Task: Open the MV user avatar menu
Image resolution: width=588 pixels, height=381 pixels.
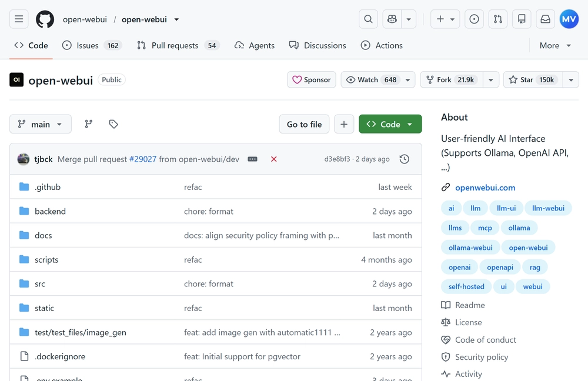Action: coord(569,19)
